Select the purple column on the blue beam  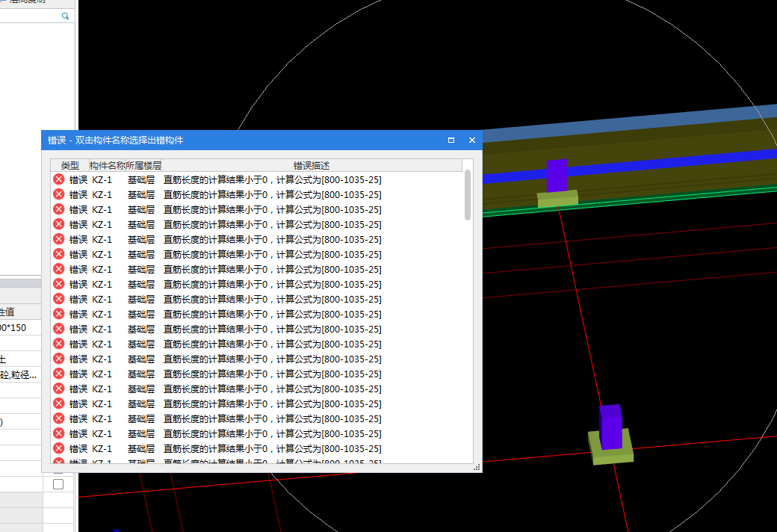pyautogui.click(x=557, y=176)
